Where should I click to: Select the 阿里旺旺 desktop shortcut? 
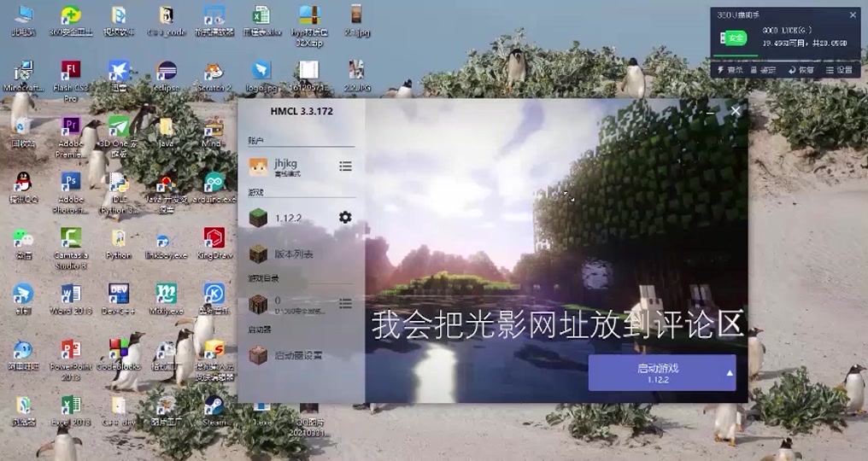(23, 355)
